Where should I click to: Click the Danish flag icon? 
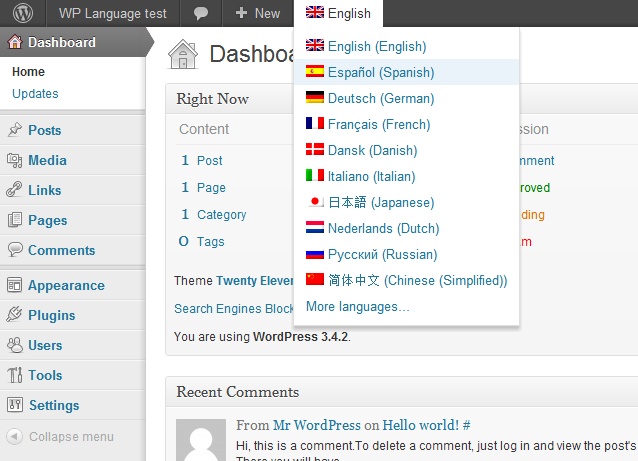pyautogui.click(x=315, y=149)
